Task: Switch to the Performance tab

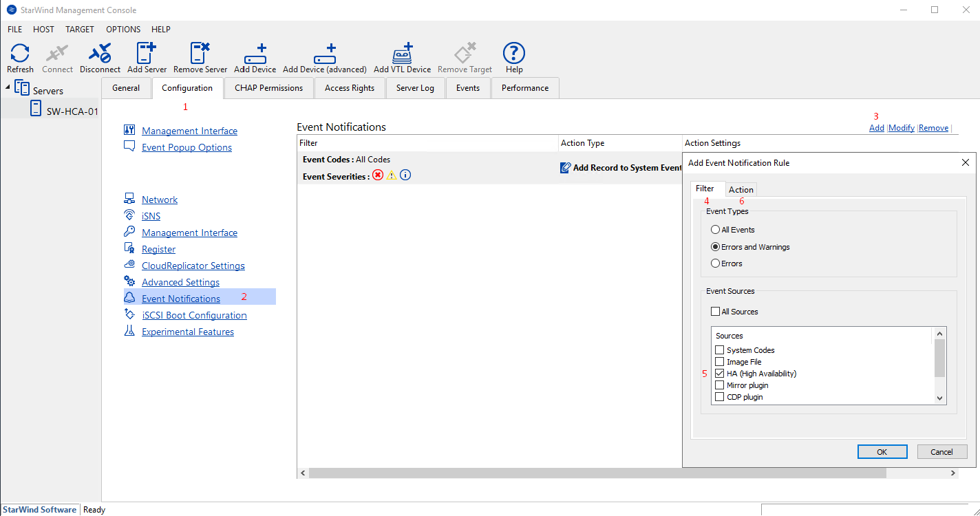Action: (525, 88)
